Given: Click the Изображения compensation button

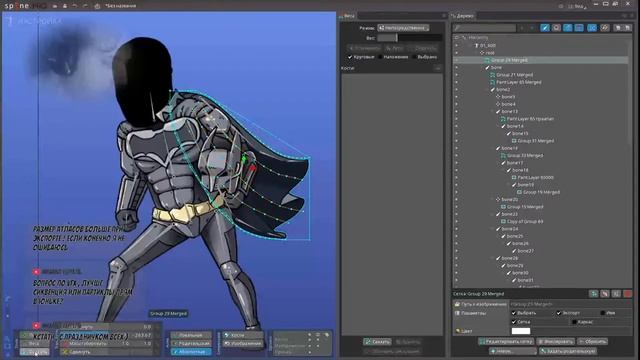Looking at the screenshot, I should tap(243, 343).
